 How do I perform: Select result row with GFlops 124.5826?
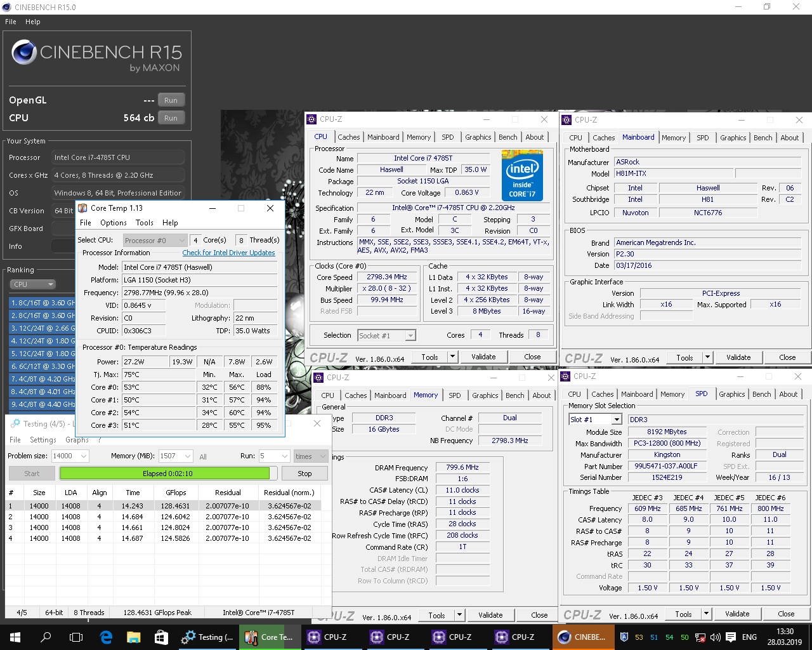tap(164, 538)
